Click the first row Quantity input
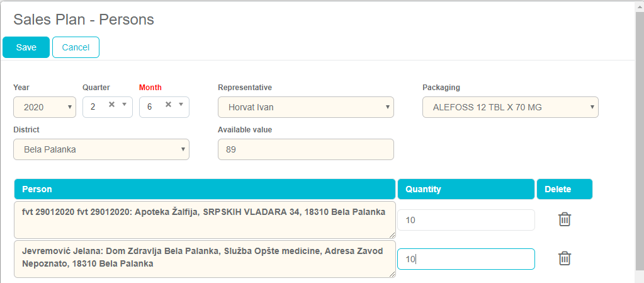The height and width of the screenshot is (283, 644). click(x=465, y=220)
